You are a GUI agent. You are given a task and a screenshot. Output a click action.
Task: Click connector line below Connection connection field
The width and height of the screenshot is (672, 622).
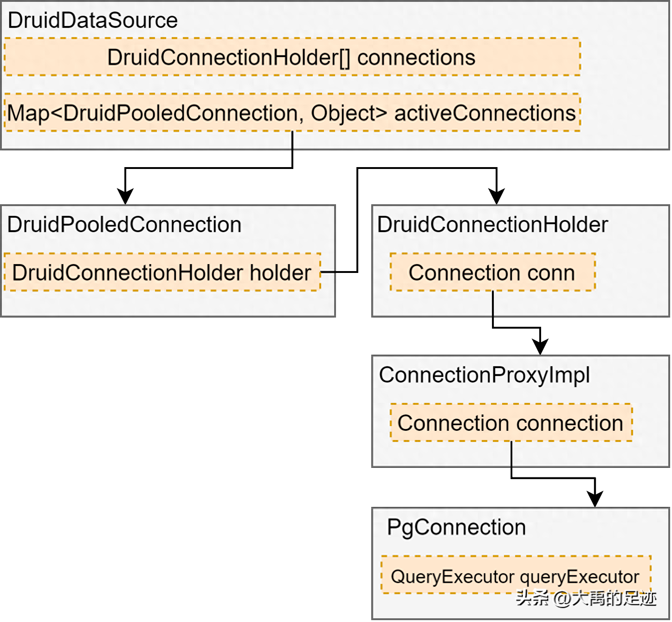pyautogui.click(x=553, y=478)
